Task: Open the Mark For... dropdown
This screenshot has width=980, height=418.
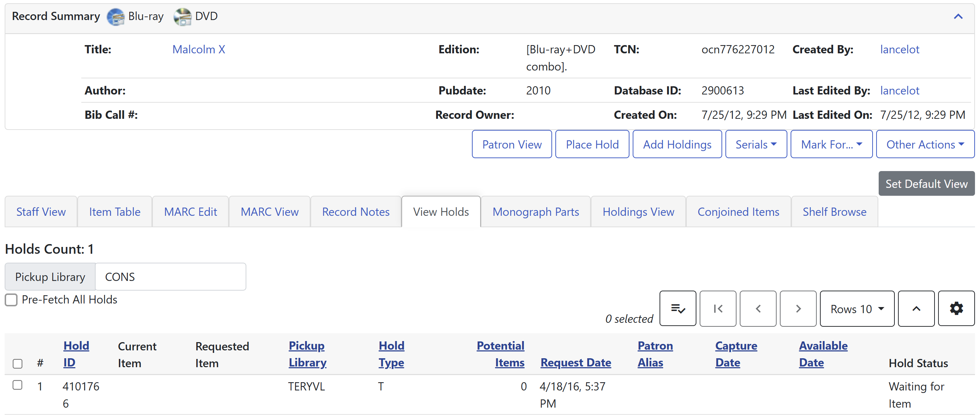Action: coord(831,144)
